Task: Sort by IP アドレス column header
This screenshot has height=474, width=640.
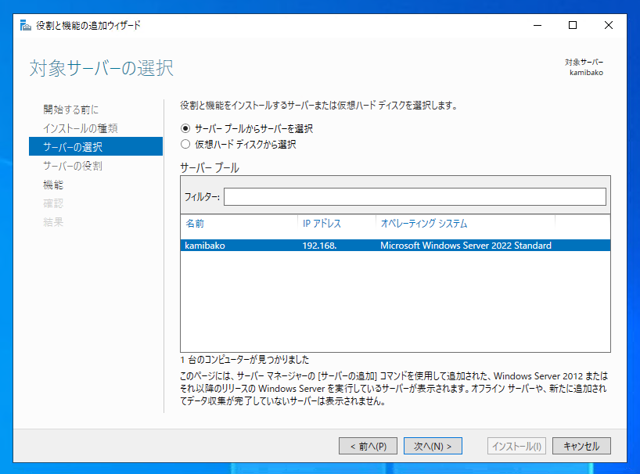Action: pyautogui.click(x=322, y=223)
